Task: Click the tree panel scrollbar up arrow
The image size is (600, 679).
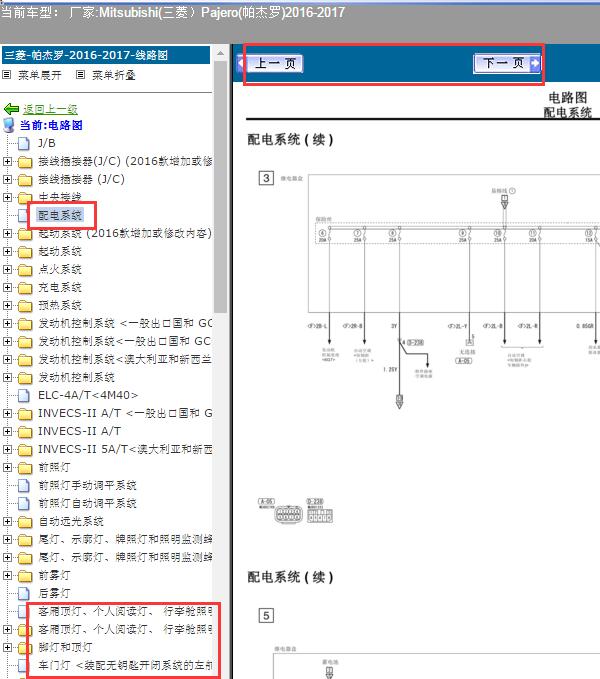Action: coord(220,53)
